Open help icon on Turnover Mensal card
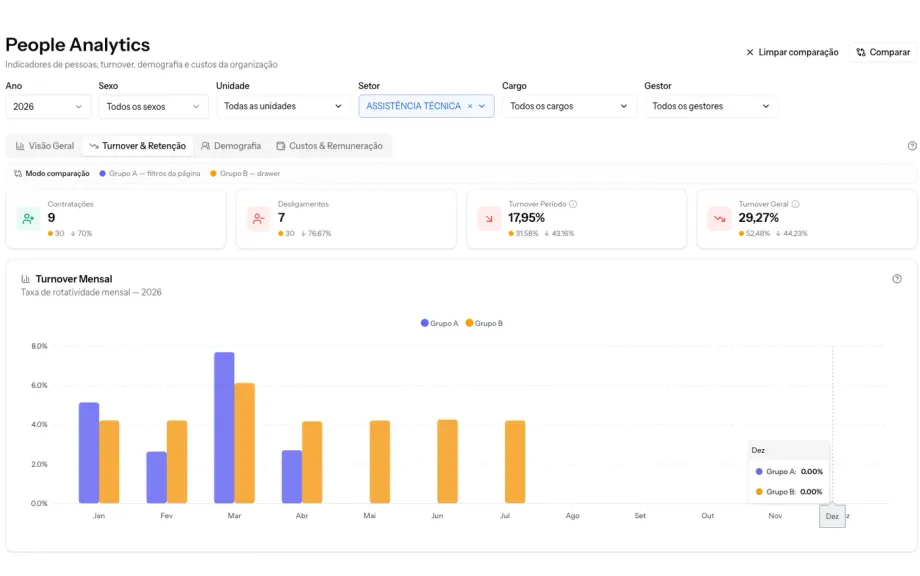920x576 pixels. point(897,279)
